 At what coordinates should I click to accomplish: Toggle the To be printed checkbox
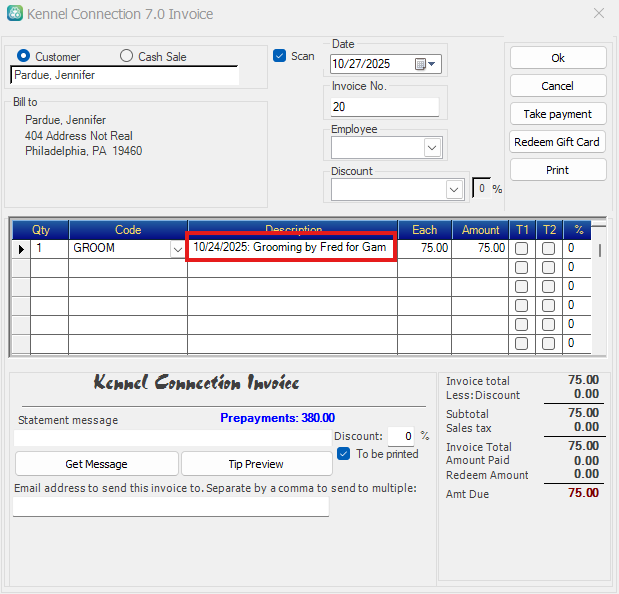tap(343, 454)
